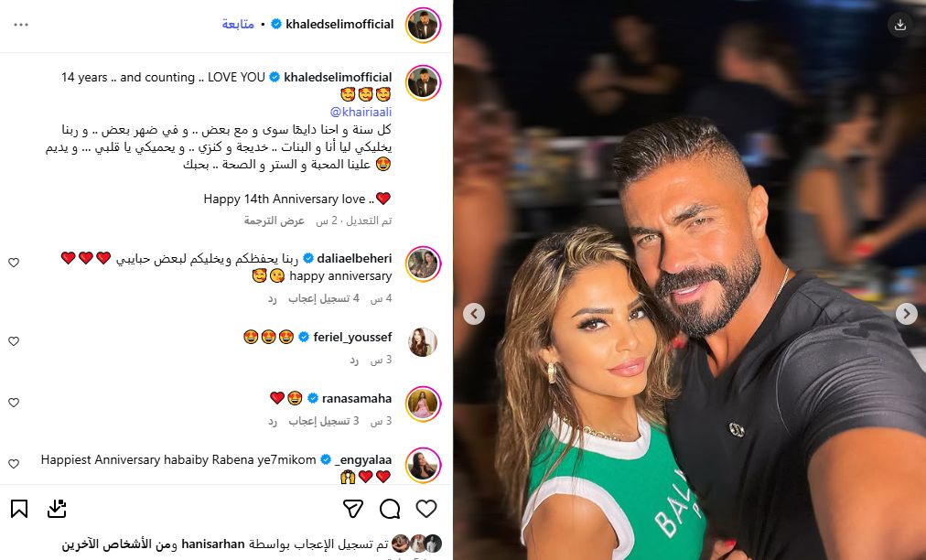Image resolution: width=926 pixels, height=560 pixels.
Task: Open hanisarhan in liked-by line
Action: (x=212, y=544)
